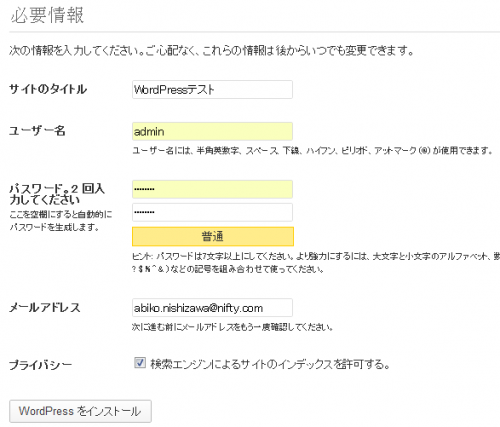Click the second password confirmation field
Screen dimensions: 500x427
tap(212, 212)
